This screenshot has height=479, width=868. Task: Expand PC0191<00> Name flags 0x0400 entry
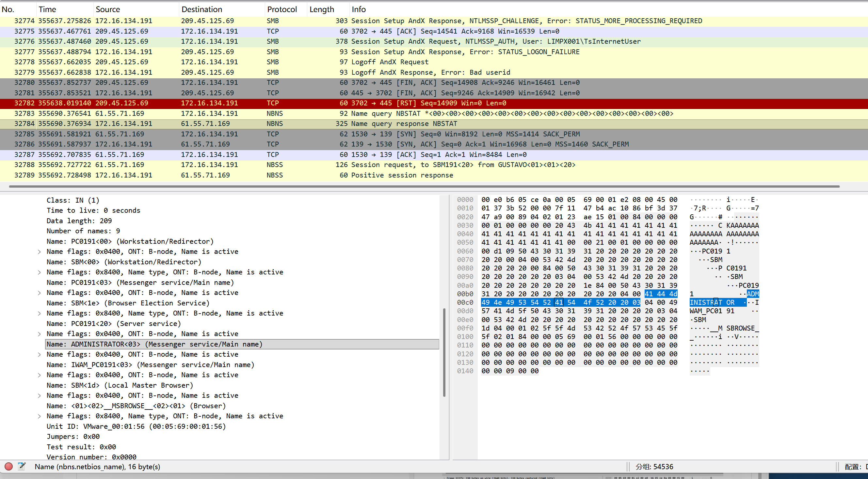40,252
